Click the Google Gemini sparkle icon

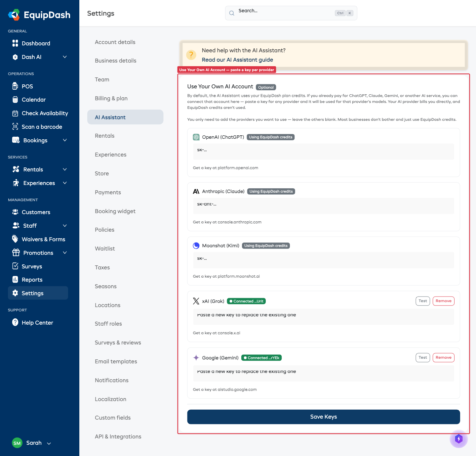pyautogui.click(x=196, y=358)
